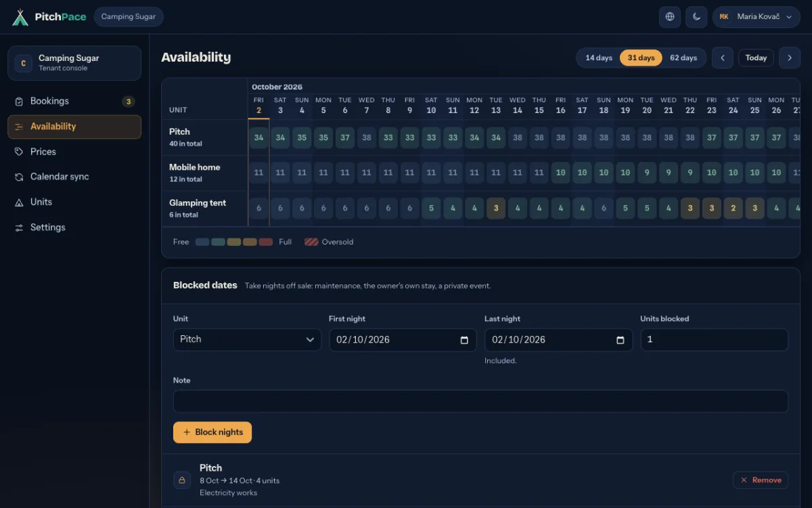Click the red Full legend swatch
Viewport: 812px width, 508px height.
point(266,242)
